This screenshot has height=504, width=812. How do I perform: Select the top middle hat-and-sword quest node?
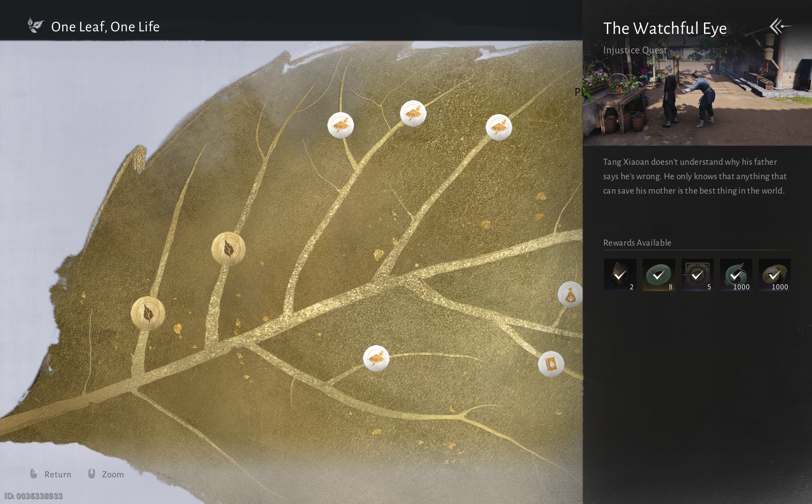click(x=413, y=113)
